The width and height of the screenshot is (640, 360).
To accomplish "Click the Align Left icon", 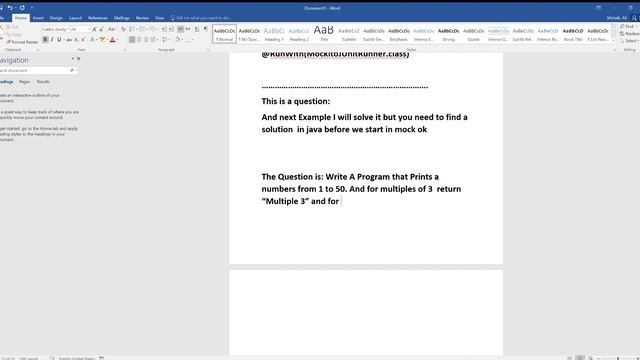I will coord(132,40).
